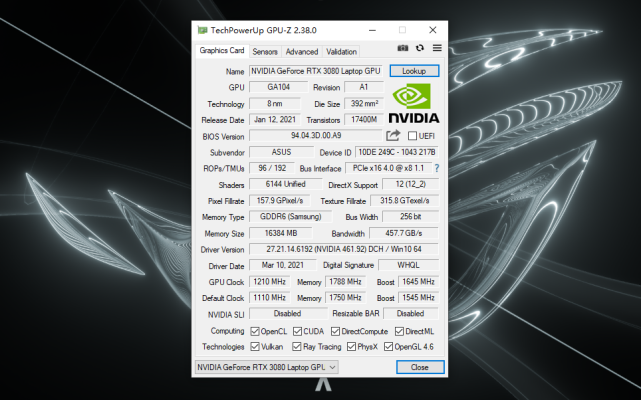This screenshot has width=641, height=400.
Task: Select the Graphics Card tab
Action: tap(222, 51)
